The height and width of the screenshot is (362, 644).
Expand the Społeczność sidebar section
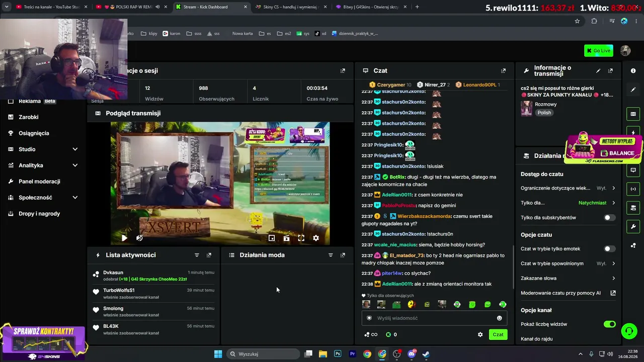pos(43,198)
